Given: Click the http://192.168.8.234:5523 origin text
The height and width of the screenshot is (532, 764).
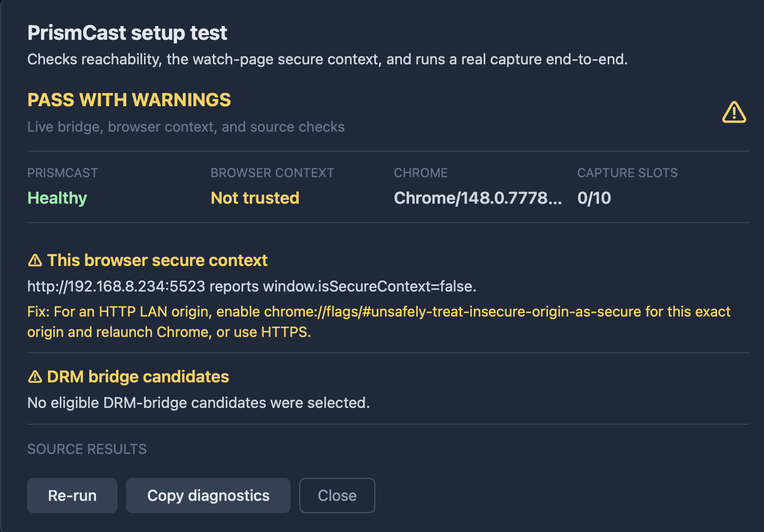Looking at the screenshot, I should pyautogui.click(x=116, y=286).
